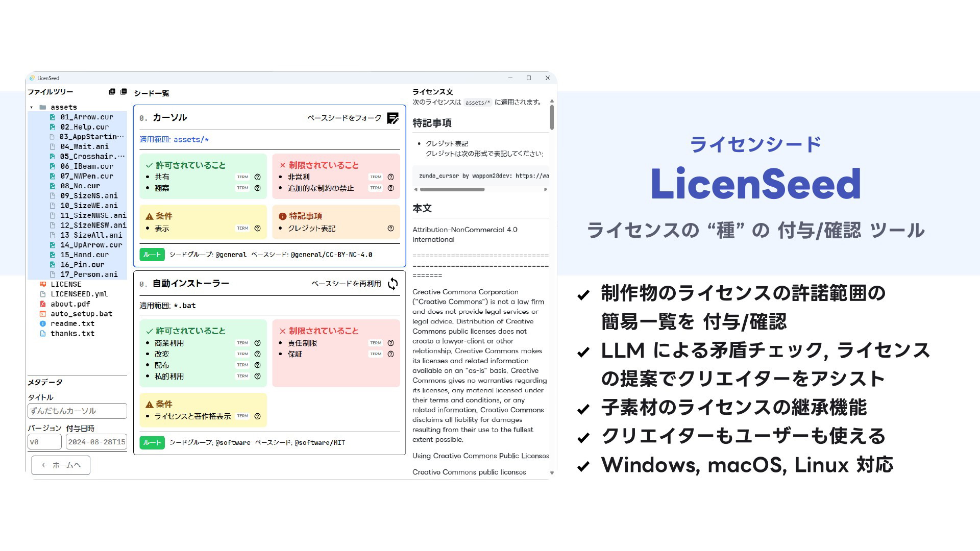
Task: Click the PDF icon of about.pdf
Action: [x=43, y=304]
